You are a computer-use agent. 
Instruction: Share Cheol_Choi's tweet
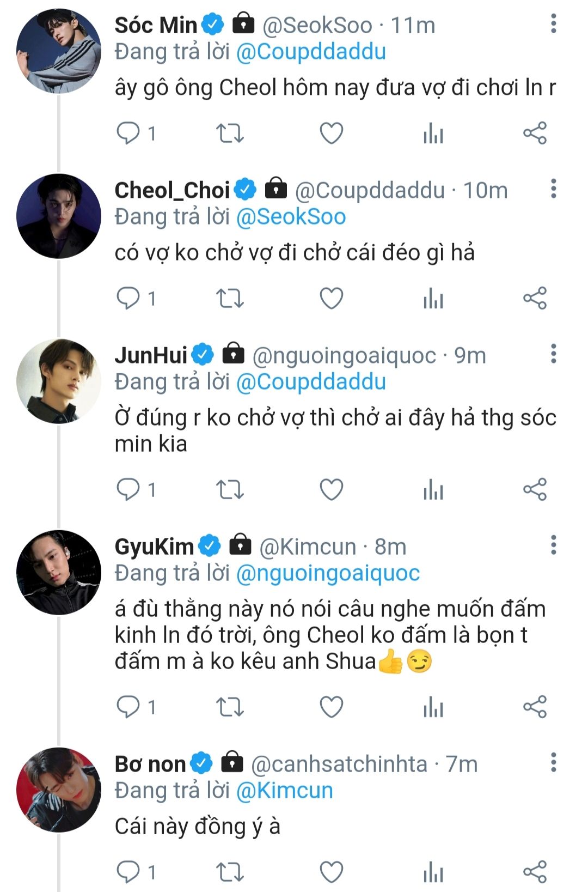535,298
